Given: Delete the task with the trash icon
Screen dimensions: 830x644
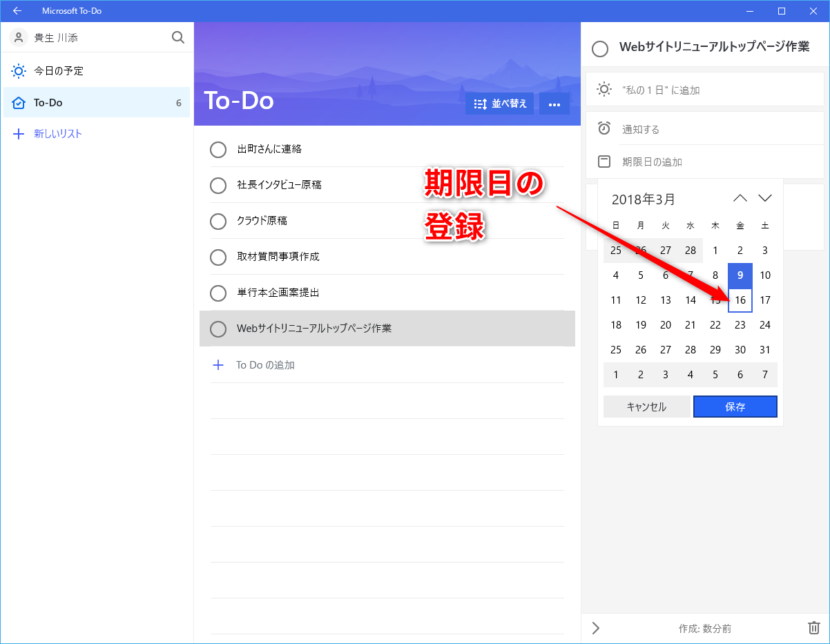Looking at the screenshot, I should coord(813,628).
